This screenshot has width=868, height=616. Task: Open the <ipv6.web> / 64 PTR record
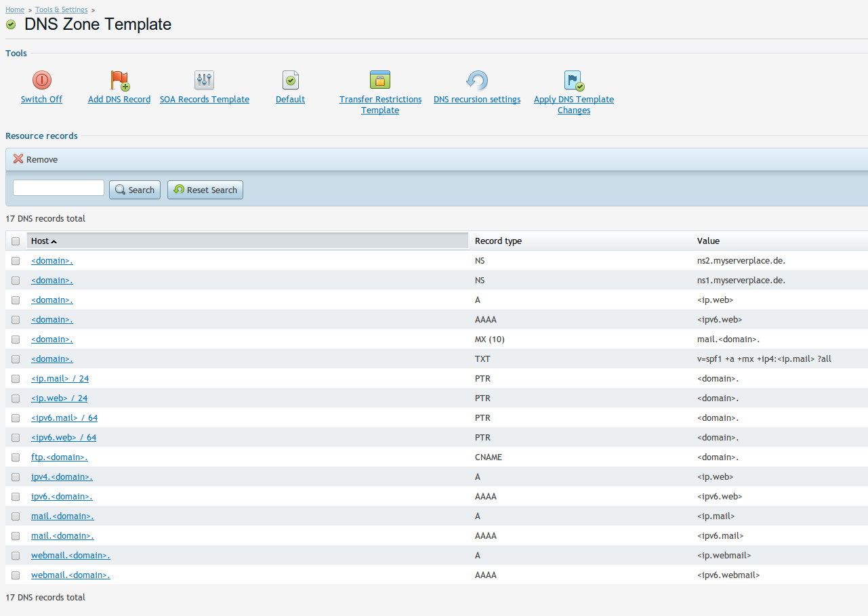pos(64,438)
